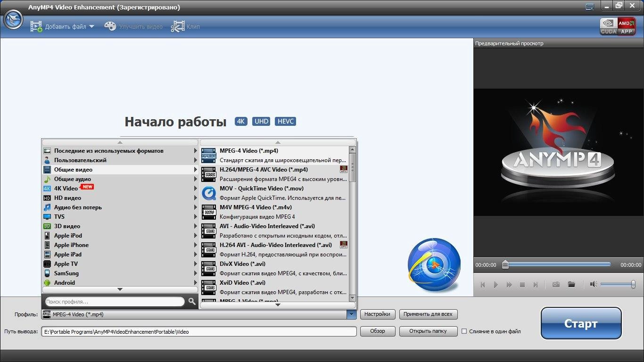Expand arrow next to Общие аудио
Viewport: 644px width, 362px height.
[x=196, y=179]
